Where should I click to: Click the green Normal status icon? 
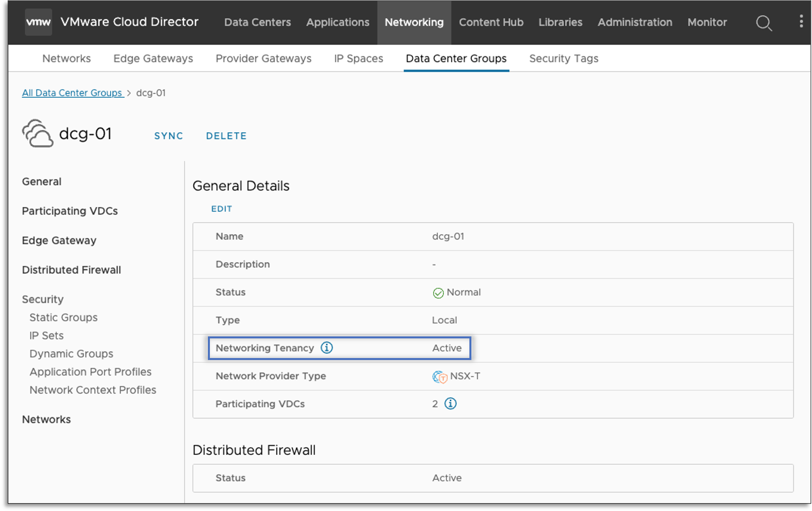point(438,293)
